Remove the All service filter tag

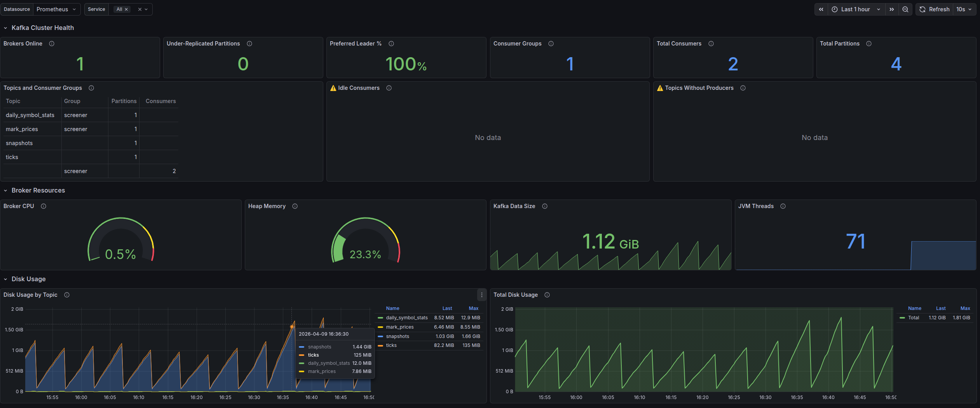click(126, 9)
